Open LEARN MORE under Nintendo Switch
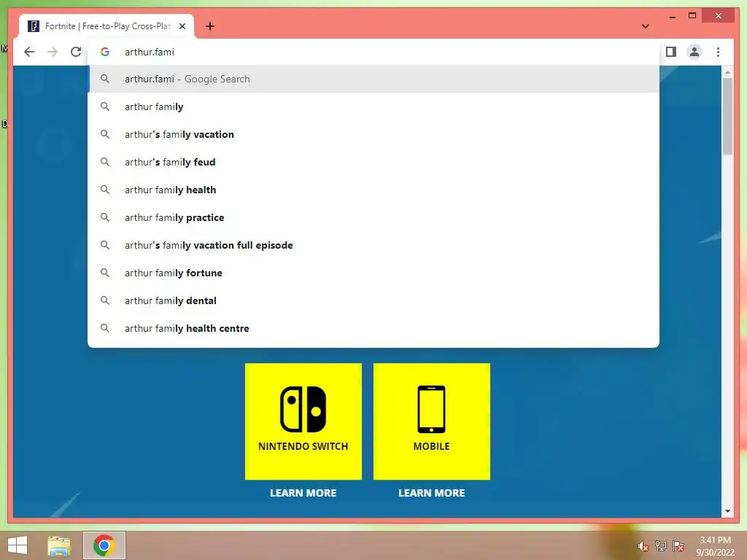This screenshot has height=560, width=747. click(303, 493)
